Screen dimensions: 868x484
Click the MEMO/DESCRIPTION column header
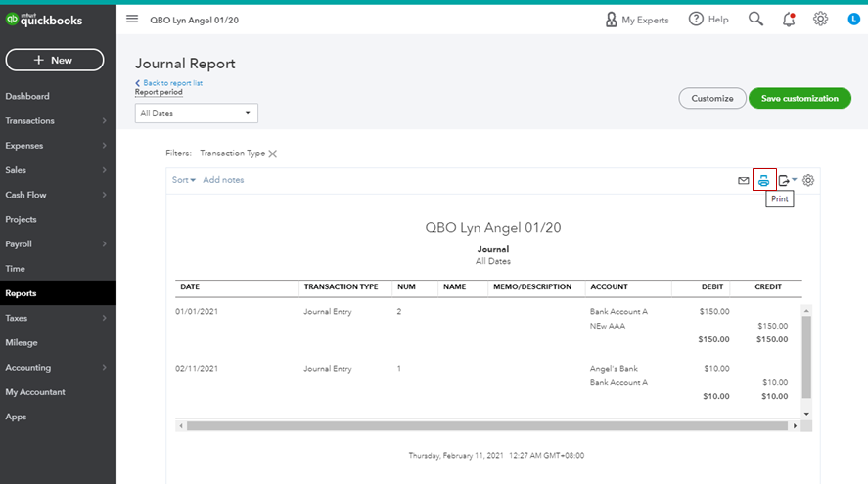point(532,287)
